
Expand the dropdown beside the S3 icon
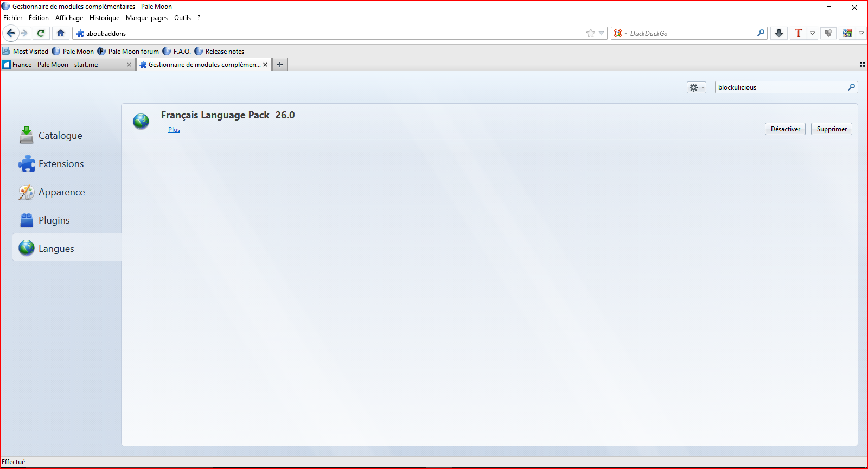(861, 33)
